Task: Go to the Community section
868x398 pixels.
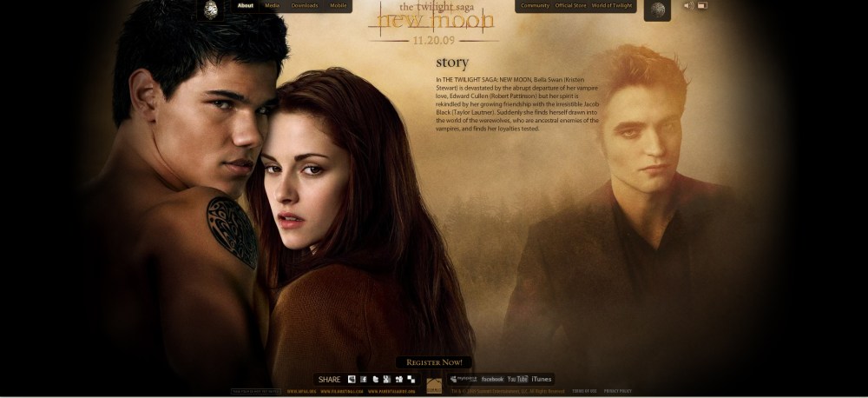Action: click(x=535, y=6)
